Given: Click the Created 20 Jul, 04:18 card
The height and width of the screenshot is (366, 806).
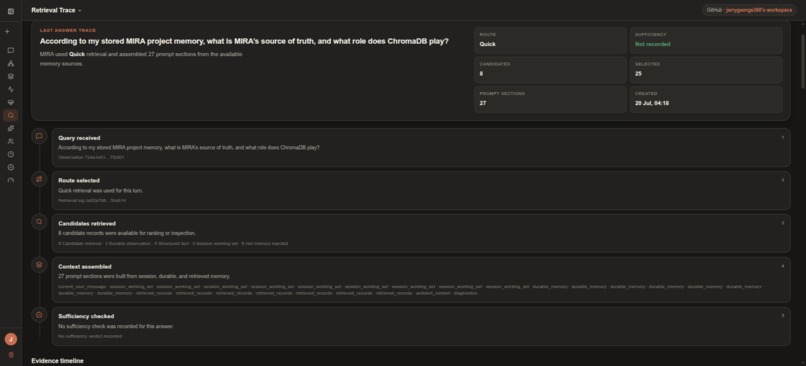Looking at the screenshot, I should pos(706,99).
